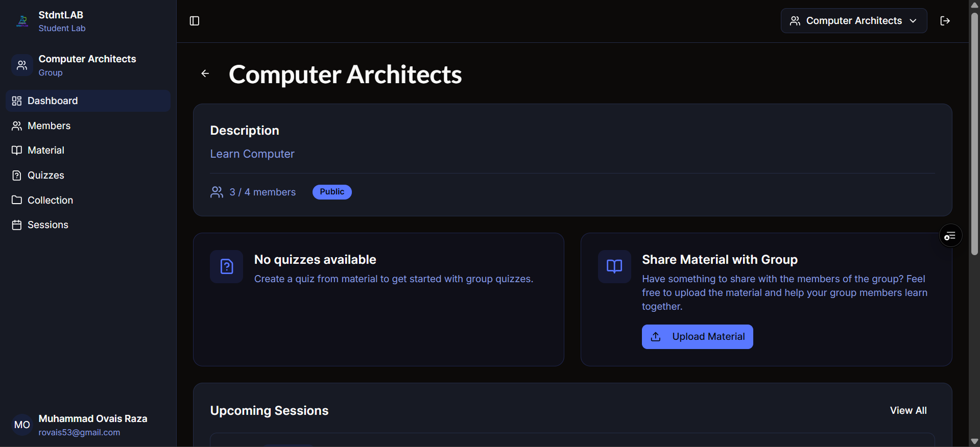Click the logout icon in header

[x=945, y=21]
